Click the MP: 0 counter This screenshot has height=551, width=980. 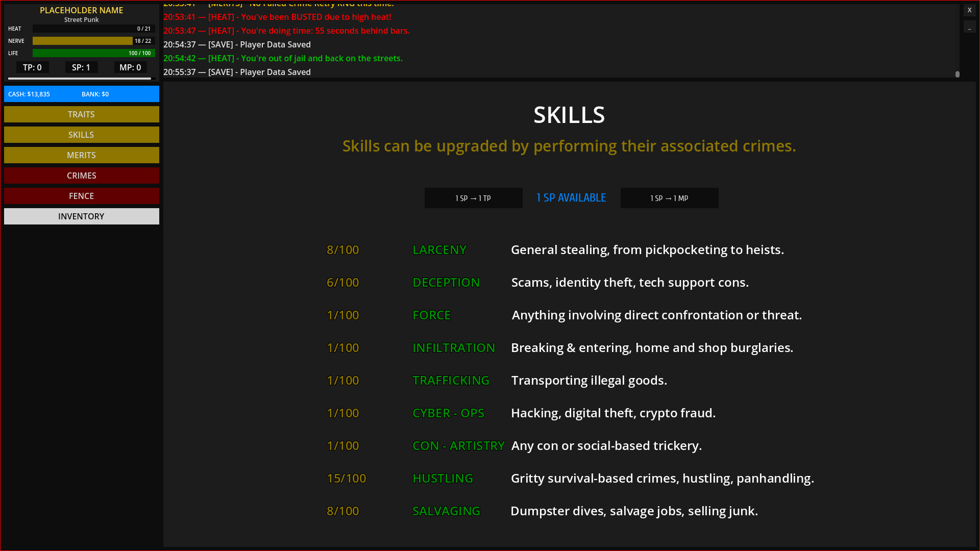coord(130,67)
